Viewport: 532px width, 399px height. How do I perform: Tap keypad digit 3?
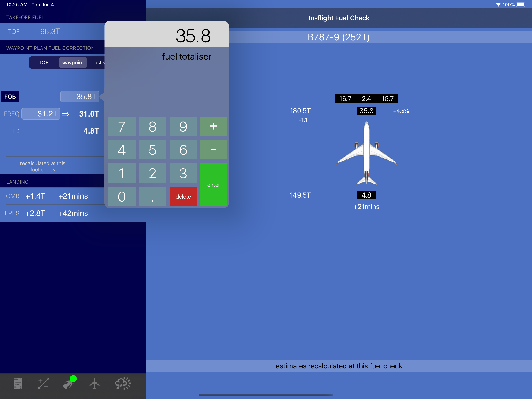pos(183,173)
